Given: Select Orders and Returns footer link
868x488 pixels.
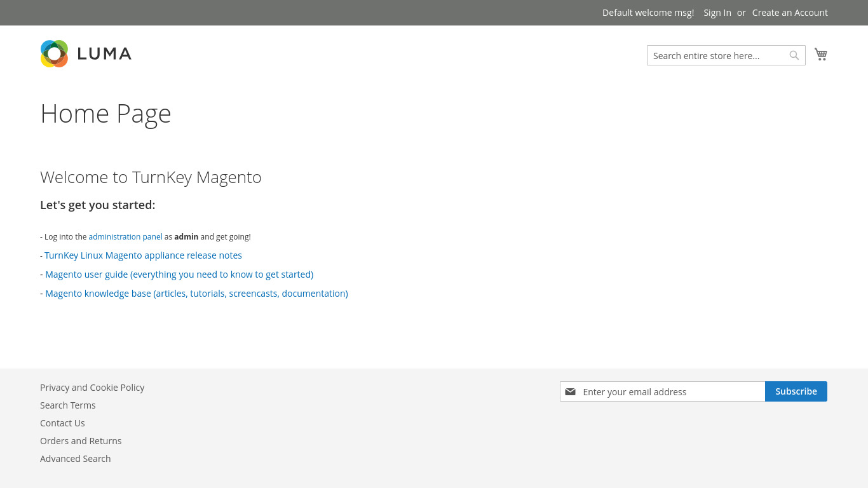Looking at the screenshot, I should point(81,441).
